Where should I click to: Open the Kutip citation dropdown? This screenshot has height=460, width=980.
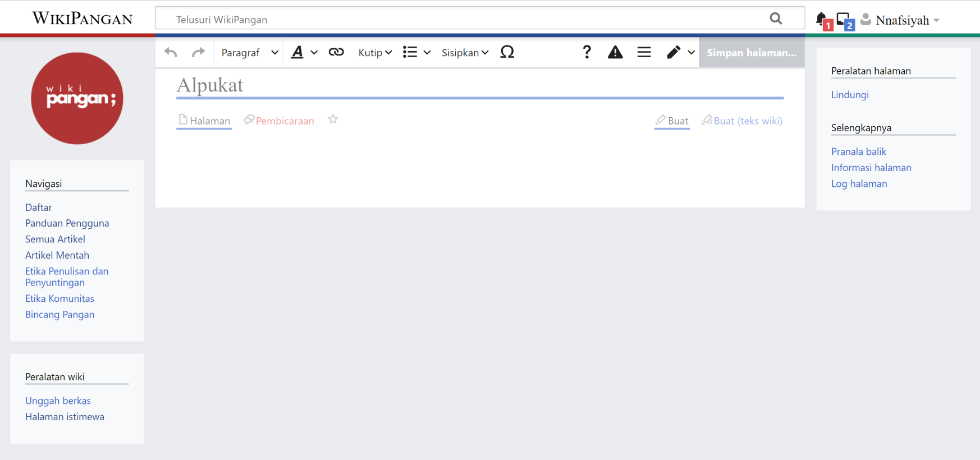[x=375, y=53]
